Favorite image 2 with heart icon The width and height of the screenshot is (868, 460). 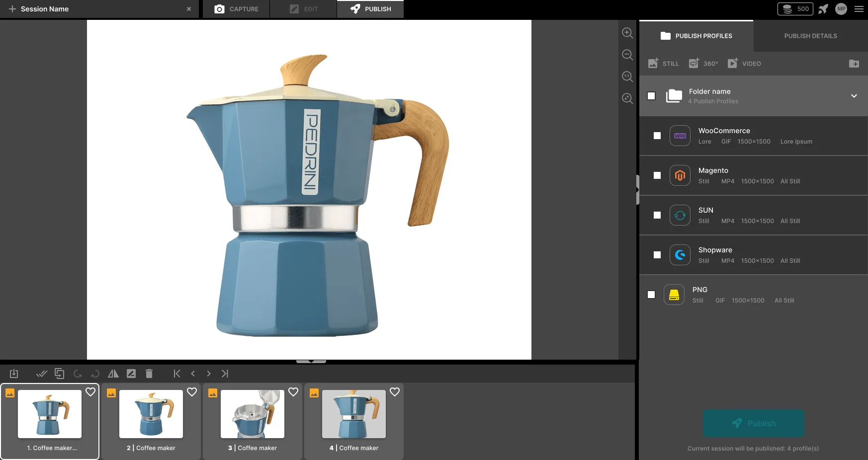[x=192, y=392]
